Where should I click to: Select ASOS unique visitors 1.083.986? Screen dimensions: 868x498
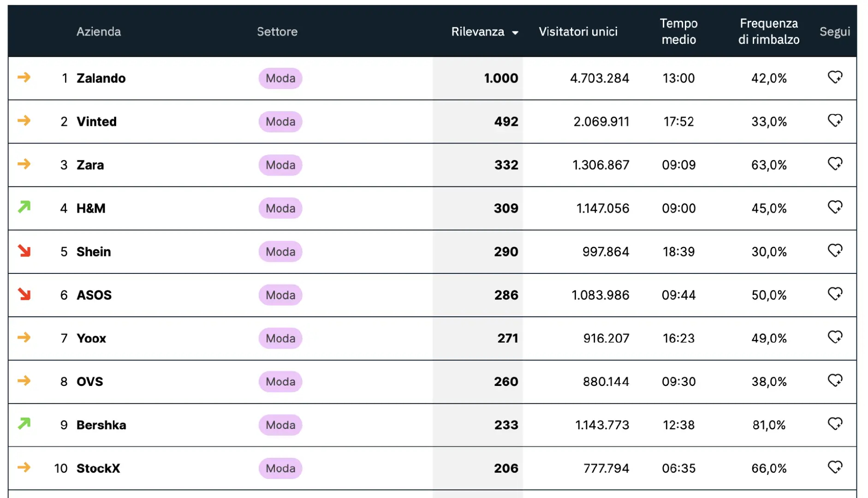(x=600, y=295)
